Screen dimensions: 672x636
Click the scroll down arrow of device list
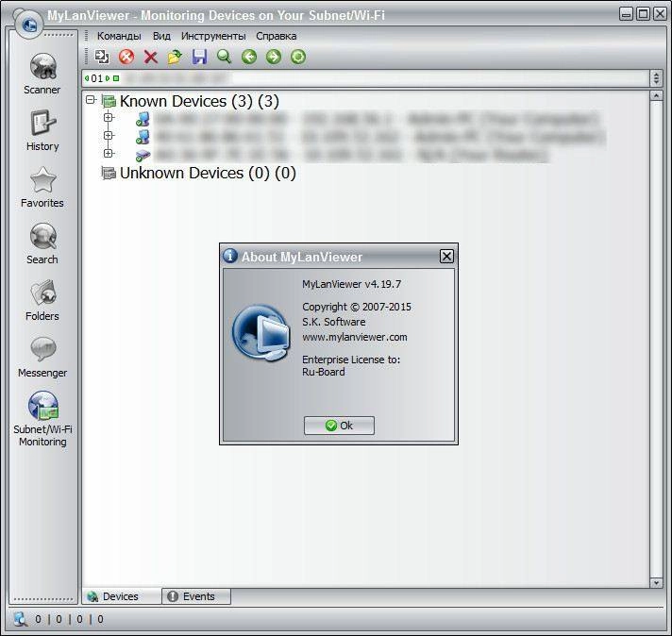pyautogui.click(x=656, y=583)
